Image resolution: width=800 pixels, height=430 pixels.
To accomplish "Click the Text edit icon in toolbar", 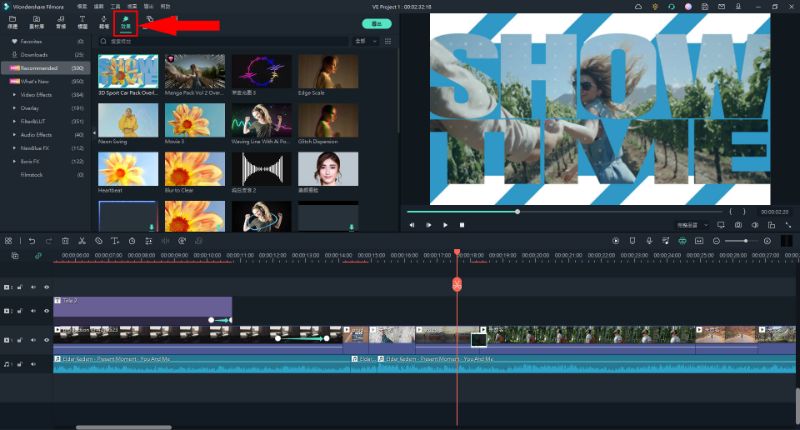I will coord(115,241).
